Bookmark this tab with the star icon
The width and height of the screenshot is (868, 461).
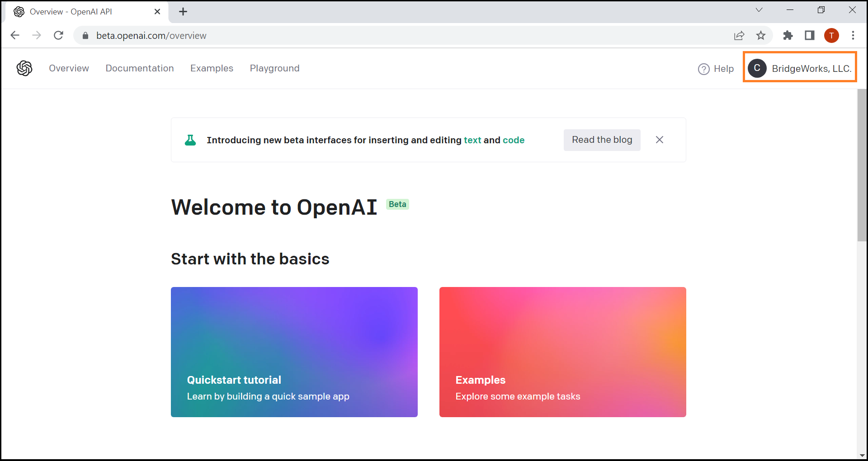point(761,35)
